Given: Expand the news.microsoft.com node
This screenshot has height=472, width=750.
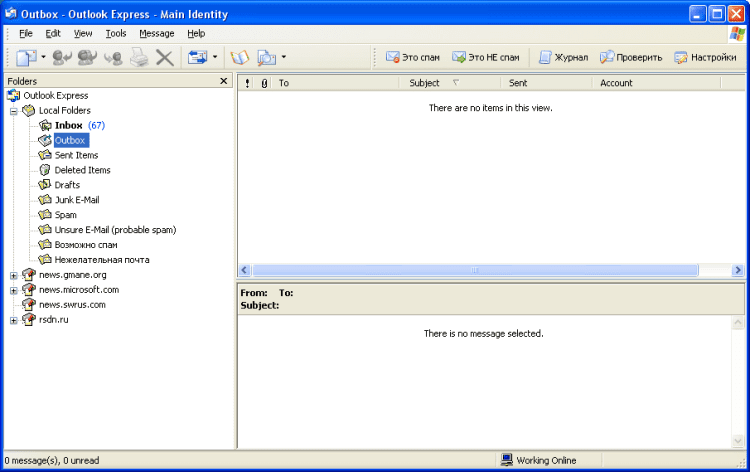Looking at the screenshot, I should click(x=13, y=291).
